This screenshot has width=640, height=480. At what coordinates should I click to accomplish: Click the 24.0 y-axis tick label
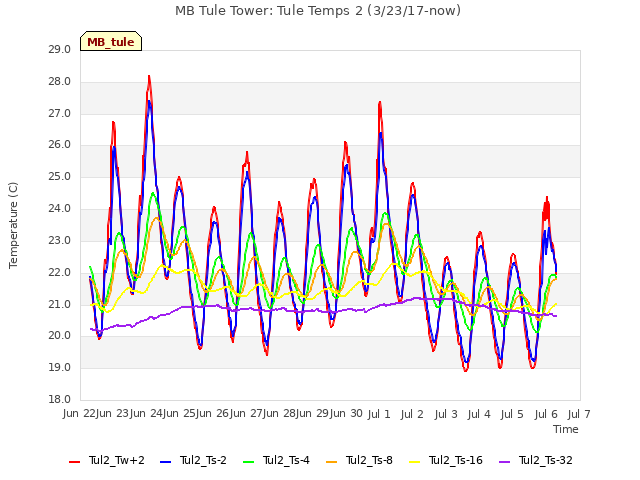tap(60, 209)
